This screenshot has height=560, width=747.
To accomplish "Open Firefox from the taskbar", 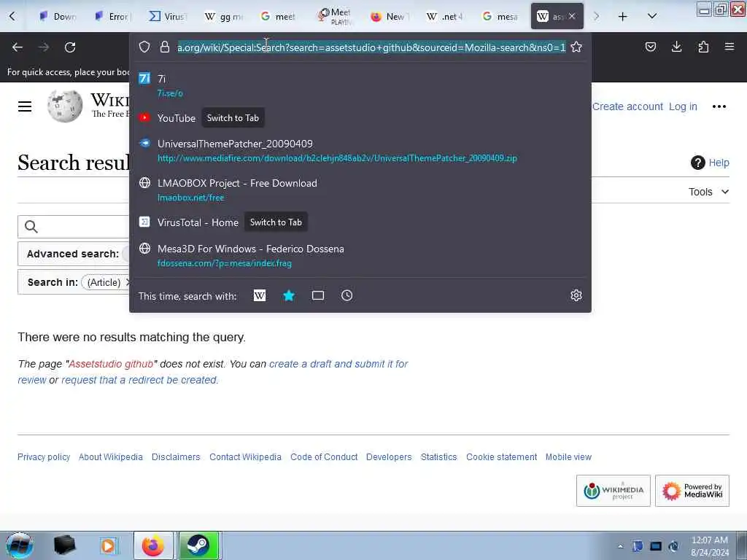I will coord(153,545).
